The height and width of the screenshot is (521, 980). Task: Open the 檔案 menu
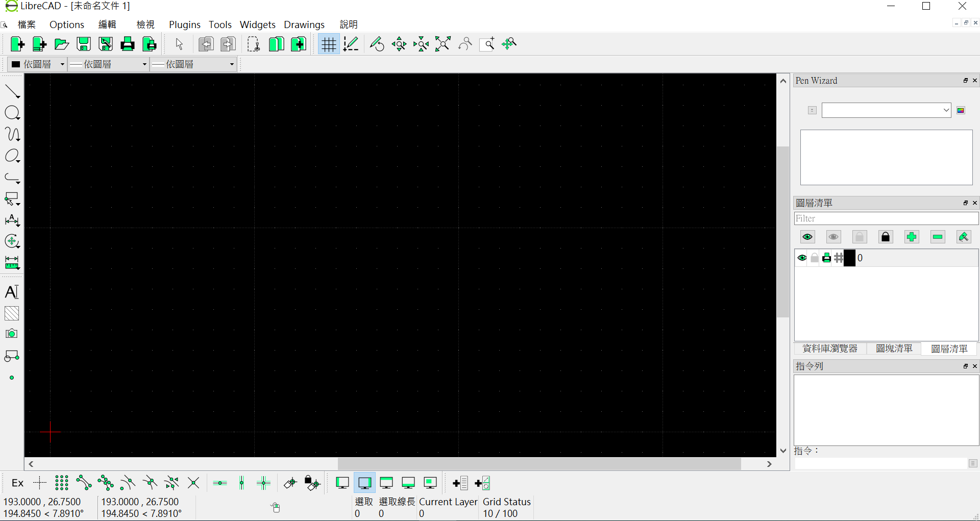pyautogui.click(x=27, y=24)
